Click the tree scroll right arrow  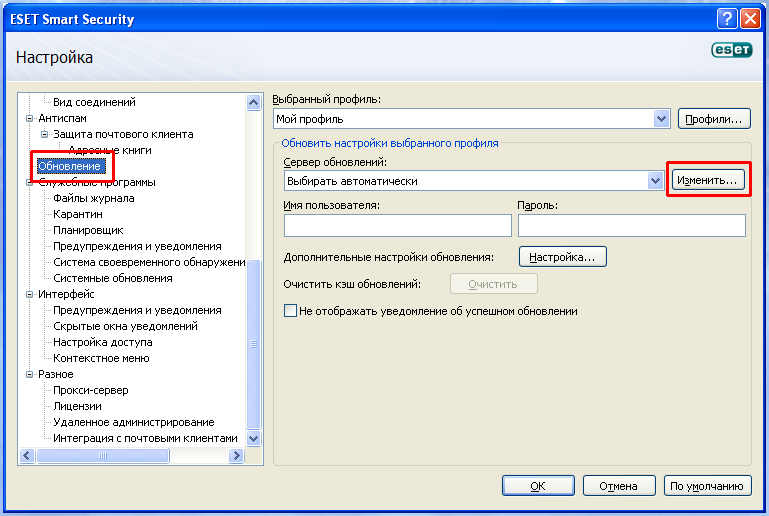pyautogui.click(x=236, y=455)
